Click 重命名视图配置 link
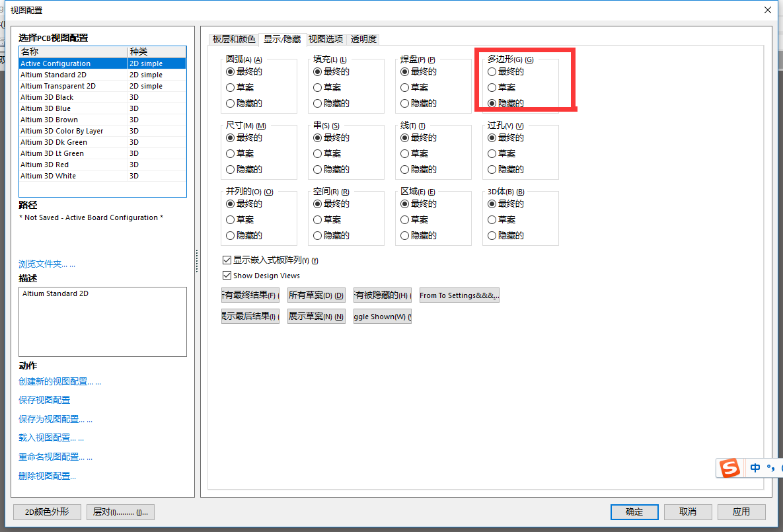The height and width of the screenshot is (532, 783). pyautogui.click(x=56, y=457)
